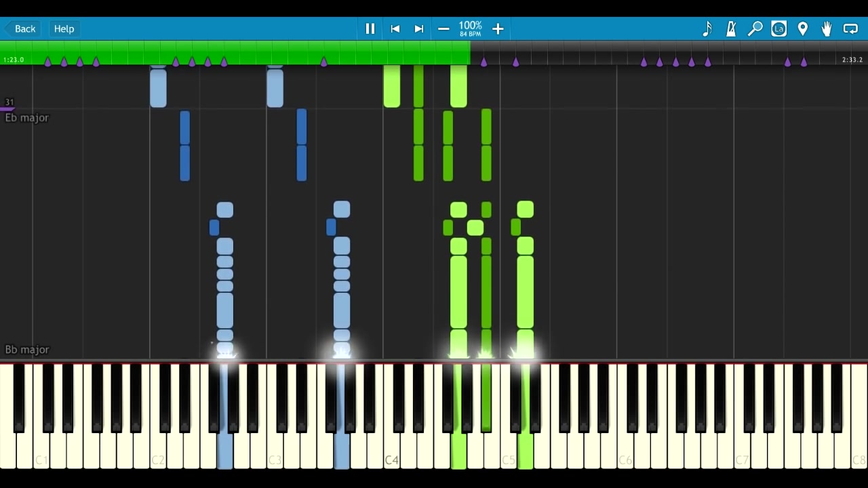Toggle the key label "La" icon
The image size is (868, 488).
(779, 28)
